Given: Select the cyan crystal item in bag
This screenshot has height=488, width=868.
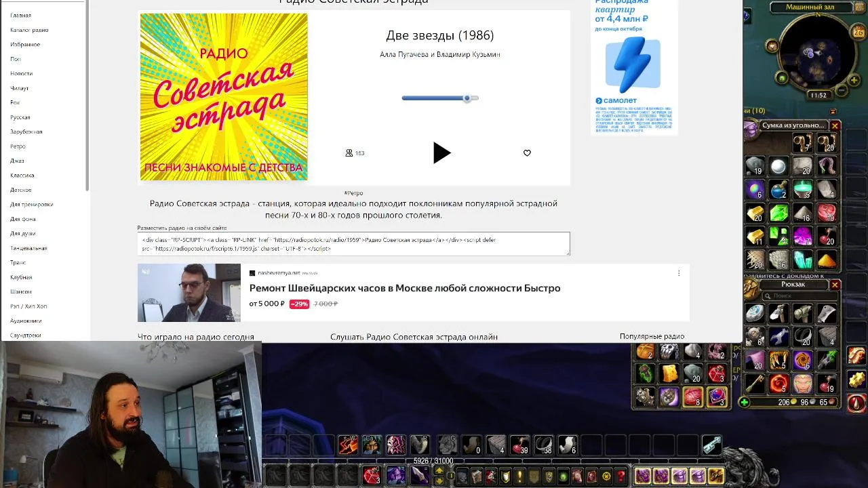Looking at the screenshot, I should [x=803, y=260].
